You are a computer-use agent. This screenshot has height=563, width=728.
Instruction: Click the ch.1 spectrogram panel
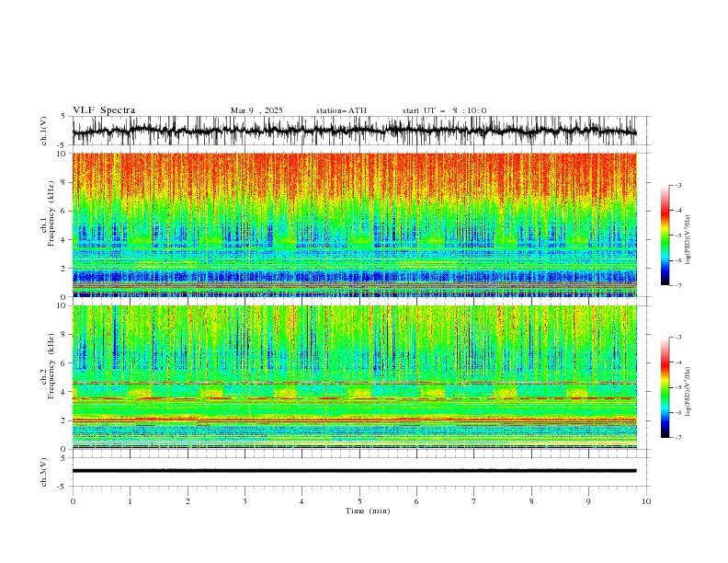click(354, 224)
